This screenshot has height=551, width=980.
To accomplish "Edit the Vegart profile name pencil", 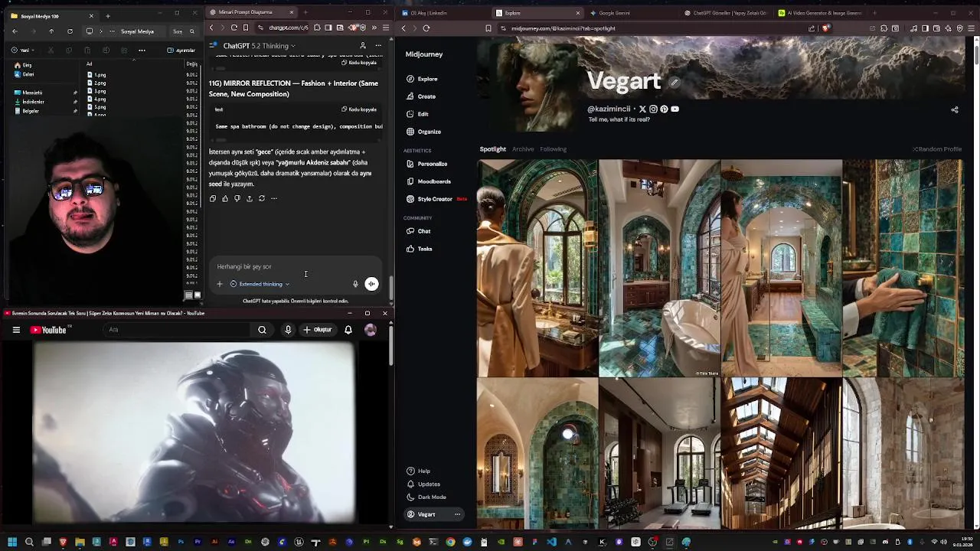I will click(x=675, y=82).
